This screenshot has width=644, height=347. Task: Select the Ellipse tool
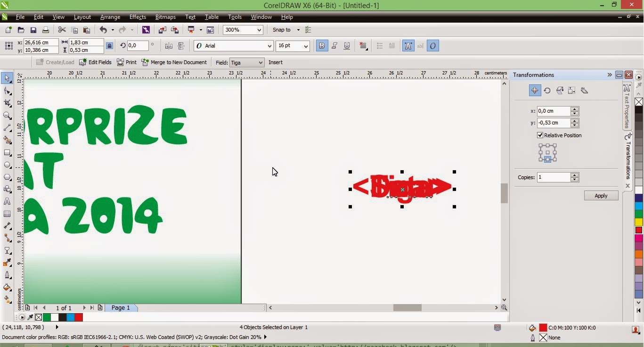click(7, 165)
